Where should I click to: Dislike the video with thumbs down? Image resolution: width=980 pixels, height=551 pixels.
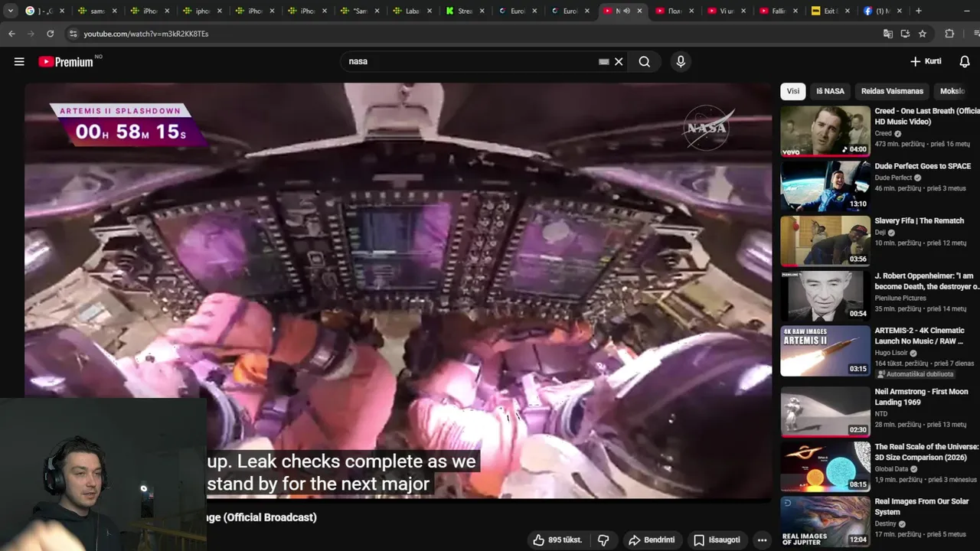pyautogui.click(x=603, y=540)
